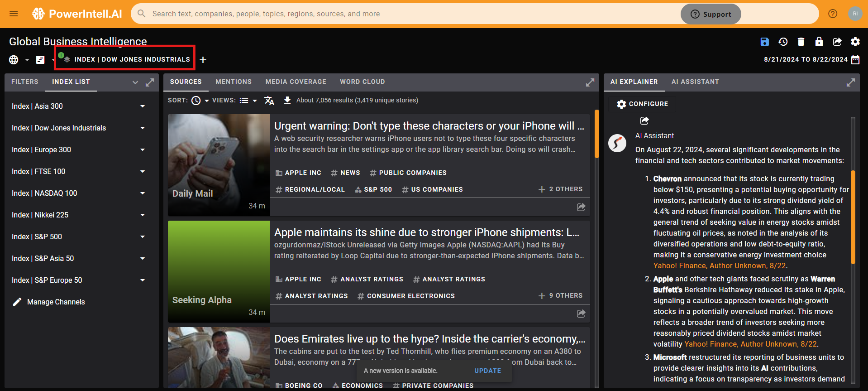
Task: Select the Index List tab
Action: pyautogui.click(x=71, y=82)
